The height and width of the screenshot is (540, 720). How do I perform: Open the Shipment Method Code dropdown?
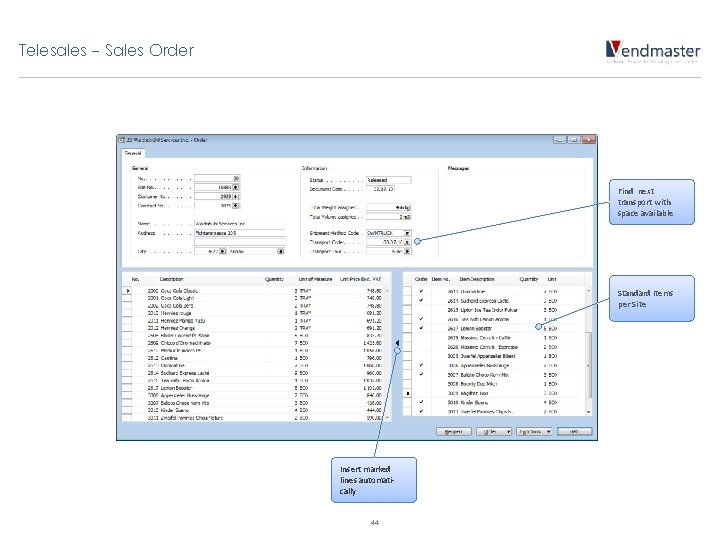pos(407,233)
